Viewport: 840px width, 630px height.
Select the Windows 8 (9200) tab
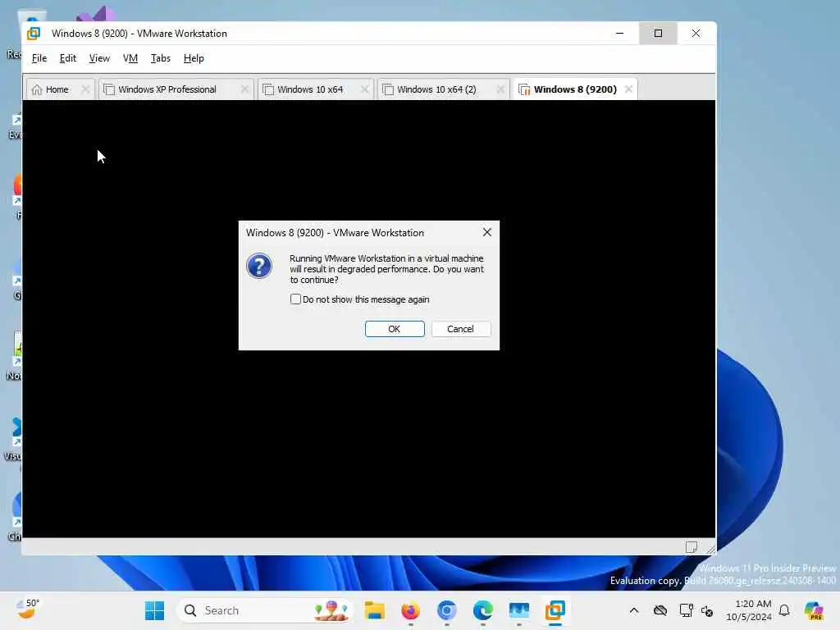click(x=575, y=89)
